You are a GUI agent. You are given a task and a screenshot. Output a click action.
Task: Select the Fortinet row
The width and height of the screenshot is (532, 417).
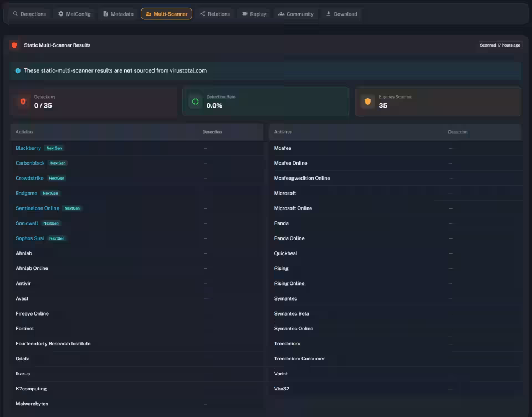137,328
